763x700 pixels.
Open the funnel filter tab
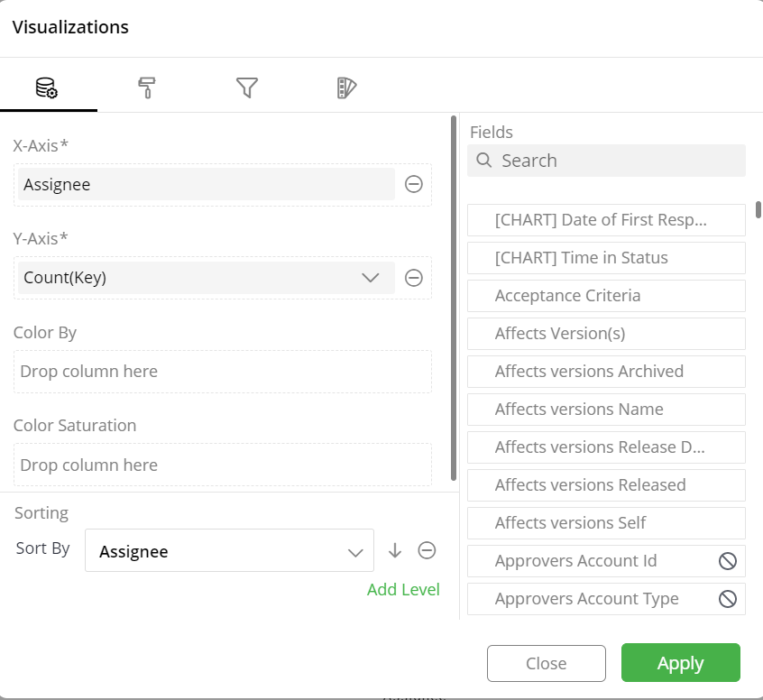(247, 88)
